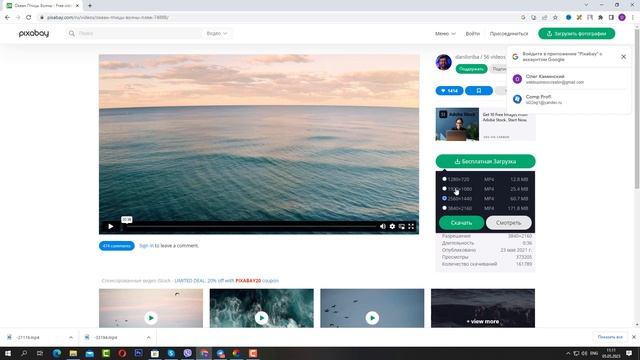This screenshot has height=360, width=640.
Task: Open File Explorer from taskbar
Action: point(73,353)
